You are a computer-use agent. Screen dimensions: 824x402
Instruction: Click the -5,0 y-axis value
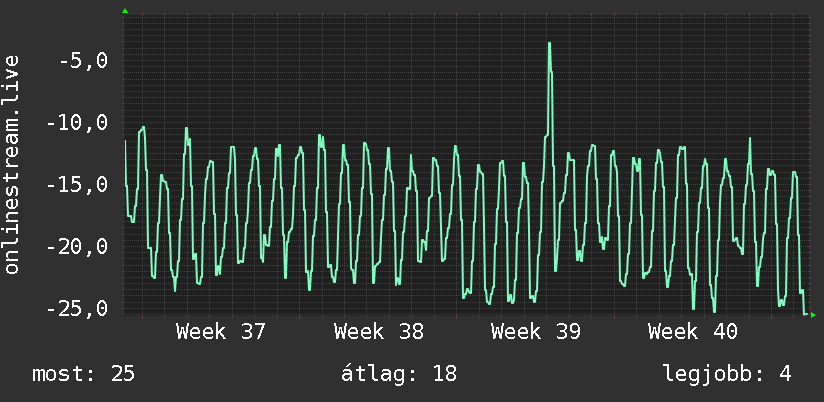coord(83,61)
